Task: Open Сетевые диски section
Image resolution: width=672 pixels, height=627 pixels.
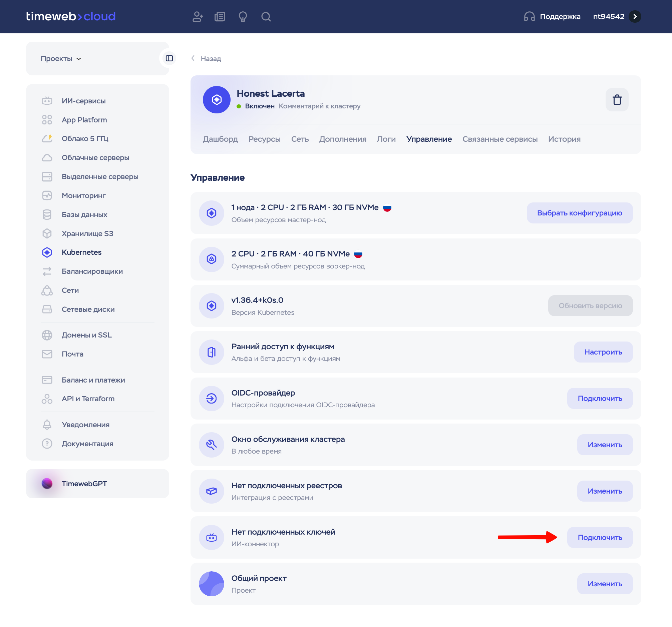Action: 88,309
